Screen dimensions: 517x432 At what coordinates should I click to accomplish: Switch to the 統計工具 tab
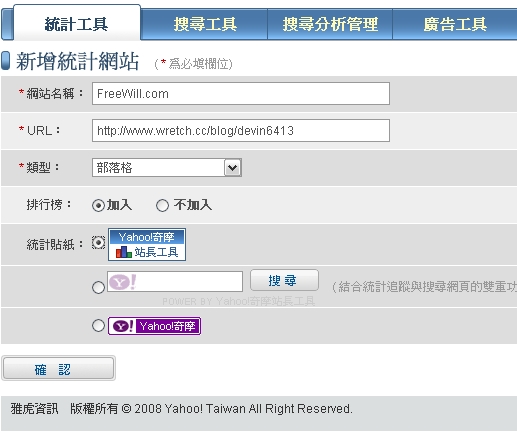(x=77, y=23)
